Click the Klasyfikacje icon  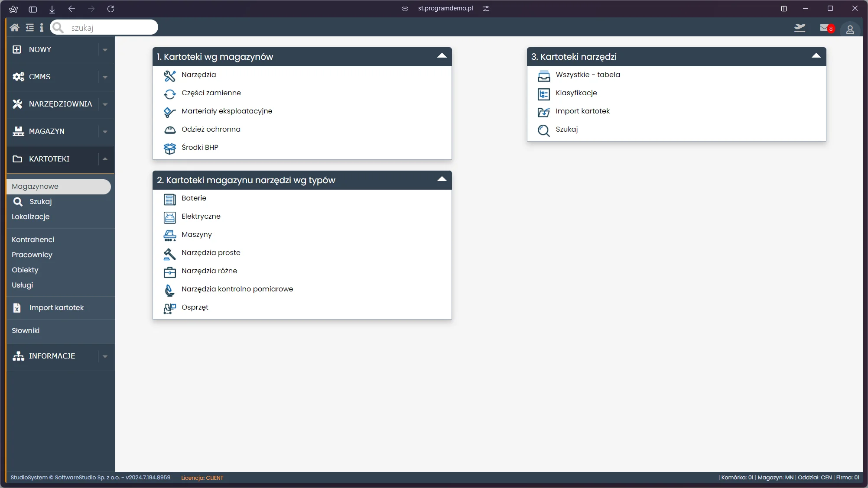tap(543, 94)
